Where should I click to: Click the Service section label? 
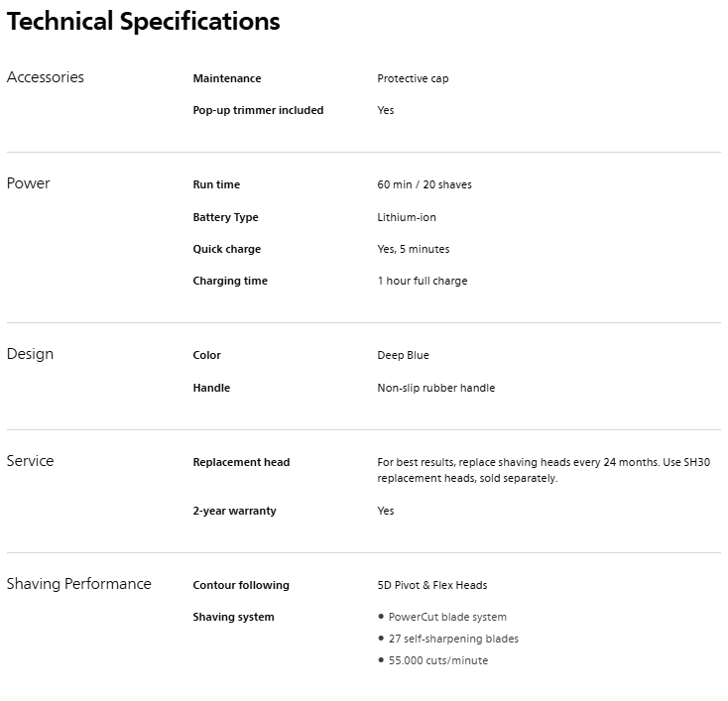[x=31, y=461]
